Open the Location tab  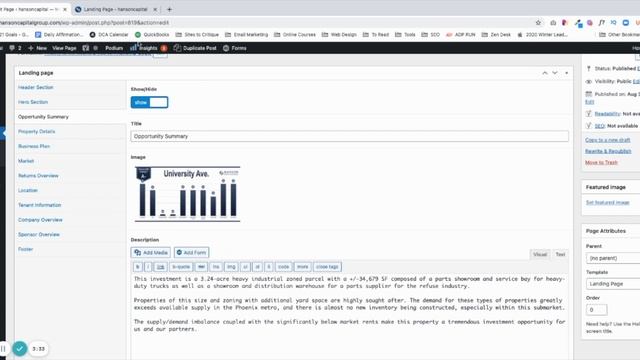[x=28, y=190]
